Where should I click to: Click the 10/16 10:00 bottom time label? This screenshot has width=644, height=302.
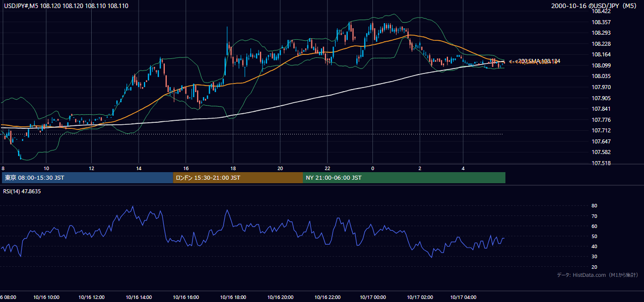(x=46, y=297)
